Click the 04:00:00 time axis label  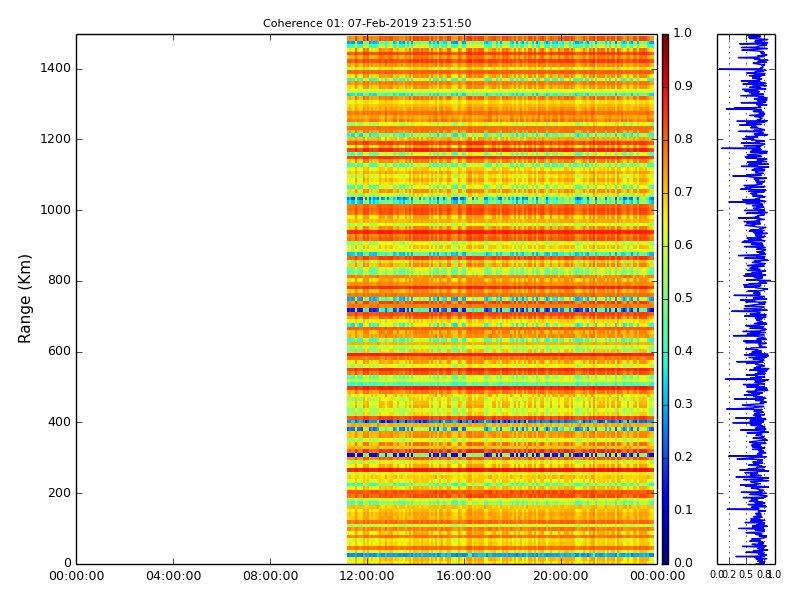click(x=173, y=577)
